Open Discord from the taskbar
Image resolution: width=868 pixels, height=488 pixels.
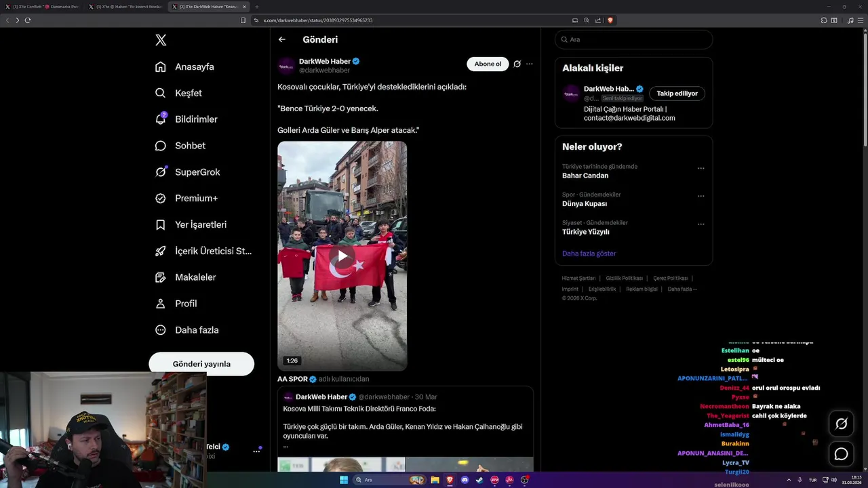[x=465, y=480]
